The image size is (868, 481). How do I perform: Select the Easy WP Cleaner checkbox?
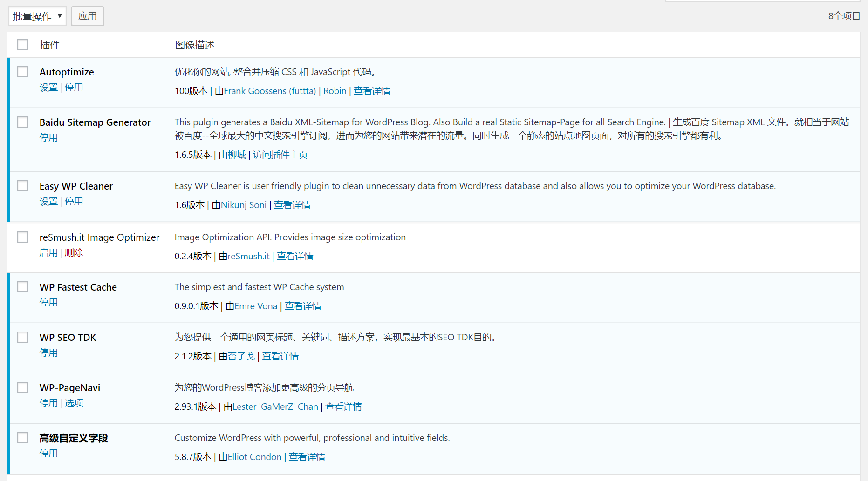[23, 186]
